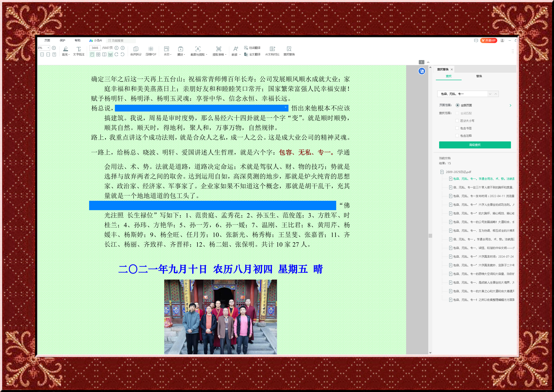Select the 全部页面 radio button

pos(458,105)
